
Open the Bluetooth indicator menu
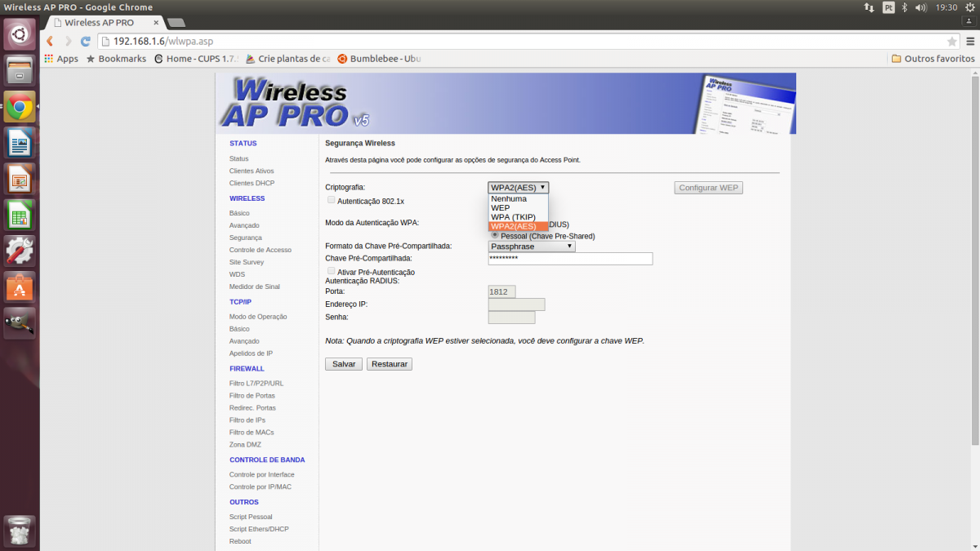coord(905,7)
